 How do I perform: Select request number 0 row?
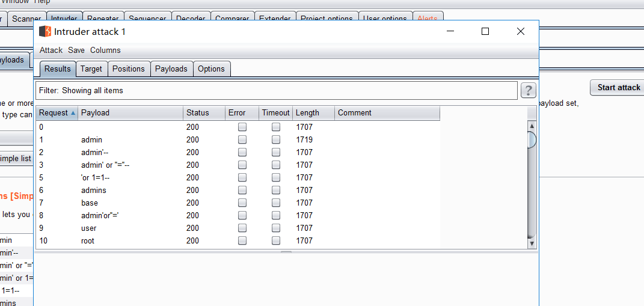click(238, 127)
